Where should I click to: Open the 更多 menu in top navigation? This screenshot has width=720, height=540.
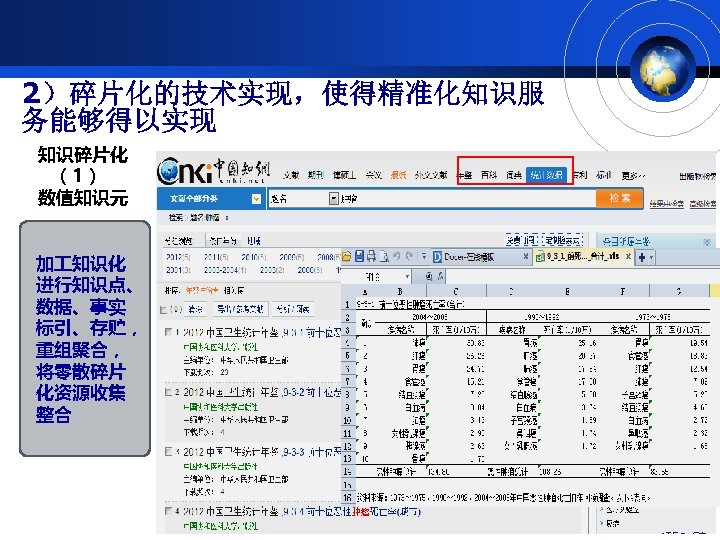633,175
